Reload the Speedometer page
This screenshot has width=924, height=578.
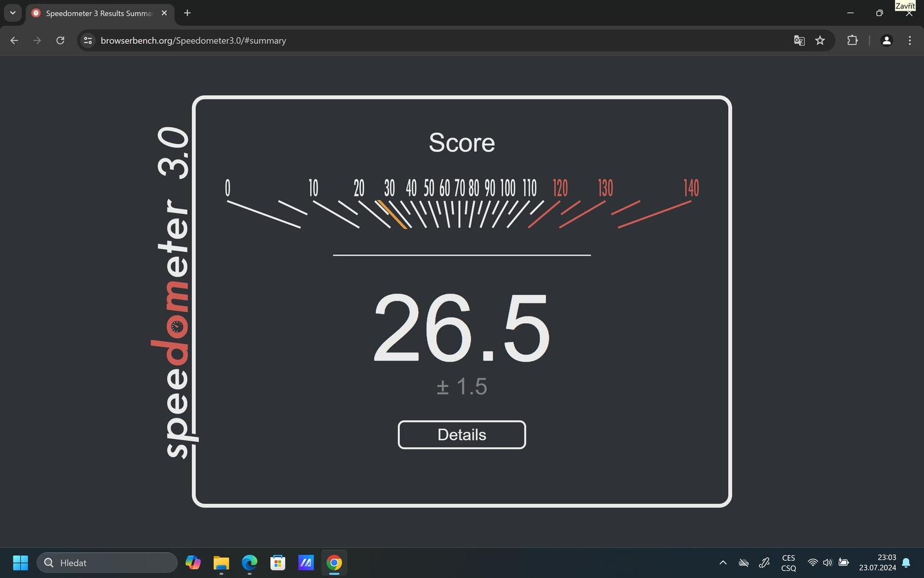60,40
